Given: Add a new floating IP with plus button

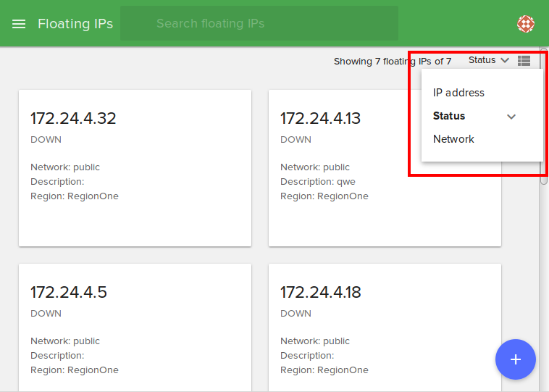Looking at the screenshot, I should pyautogui.click(x=515, y=359).
